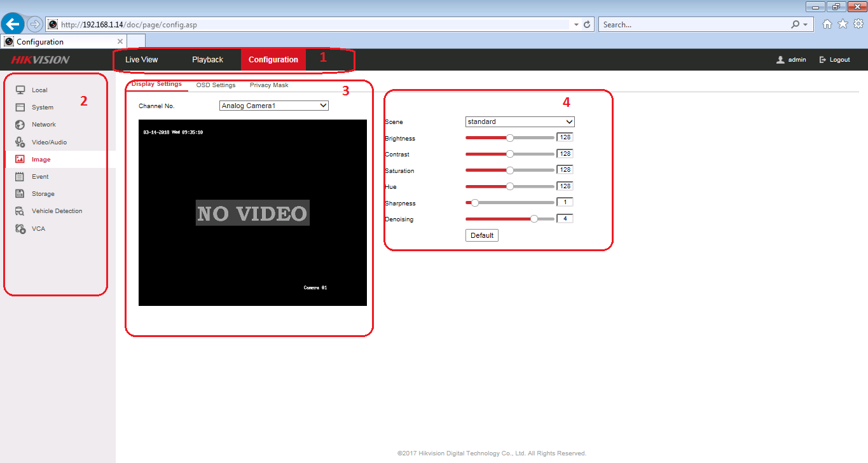
Task: Click the VCA sidebar icon
Action: point(20,229)
